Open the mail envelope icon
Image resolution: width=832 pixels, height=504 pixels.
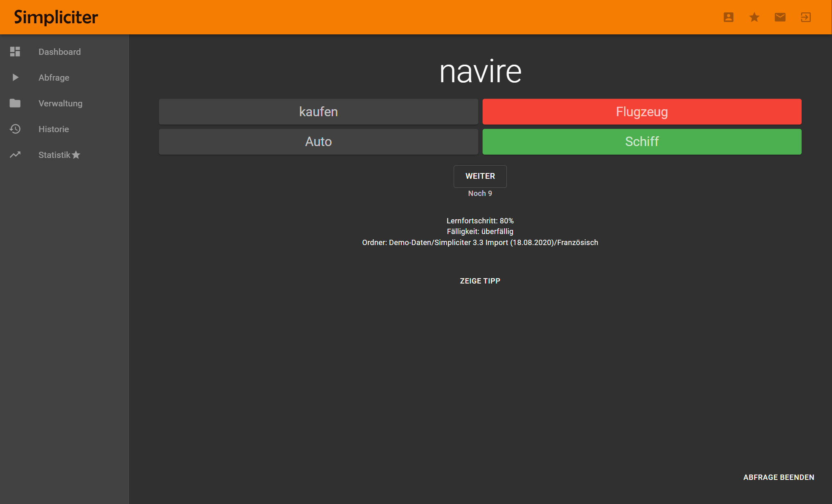click(x=780, y=17)
